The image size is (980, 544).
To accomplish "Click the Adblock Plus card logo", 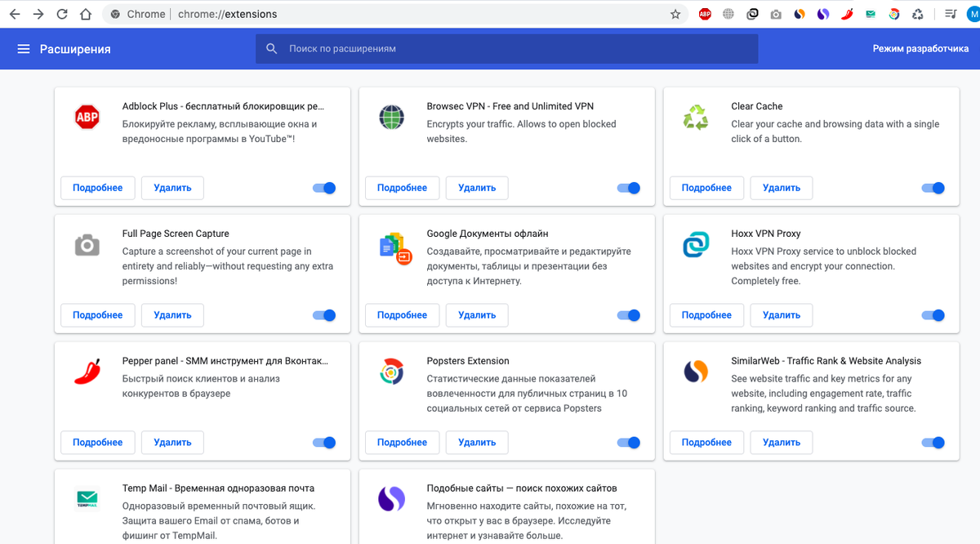I will [87, 118].
